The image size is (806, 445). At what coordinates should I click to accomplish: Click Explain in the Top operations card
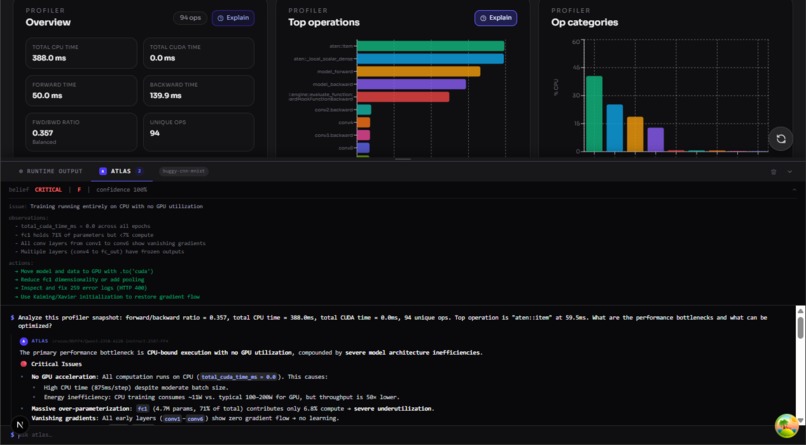pyautogui.click(x=496, y=18)
